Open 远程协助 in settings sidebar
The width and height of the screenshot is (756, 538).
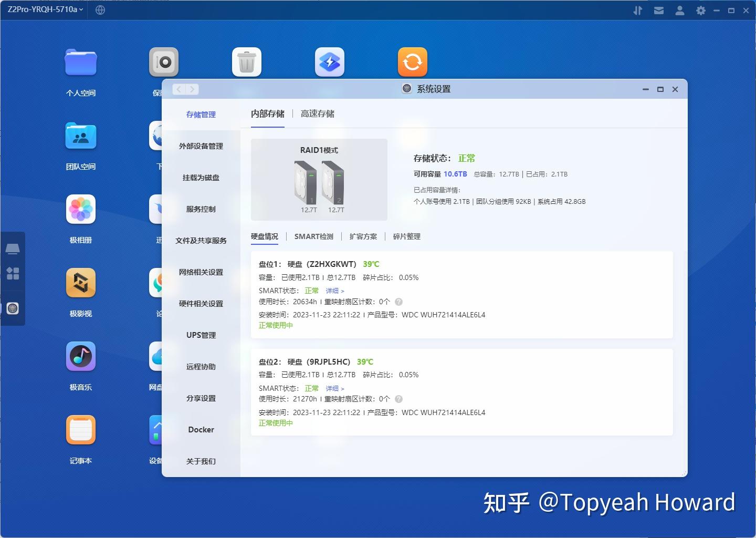click(201, 367)
